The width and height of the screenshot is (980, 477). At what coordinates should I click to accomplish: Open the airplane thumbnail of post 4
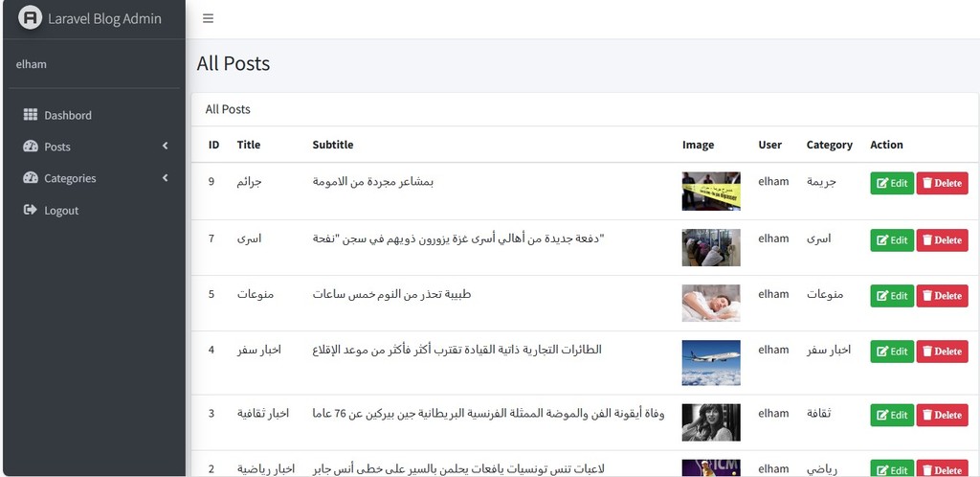711,363
